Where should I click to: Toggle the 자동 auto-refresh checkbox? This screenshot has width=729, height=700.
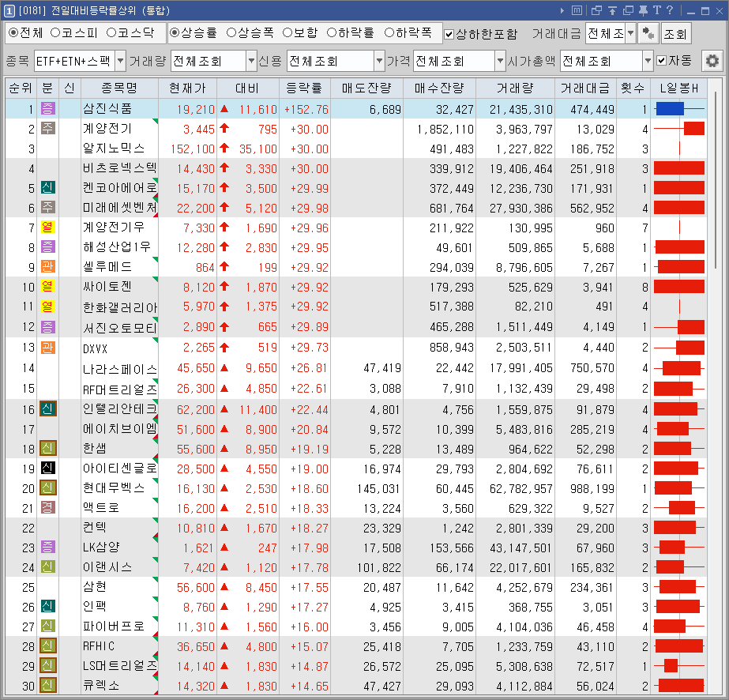click(x=662, y=61)
